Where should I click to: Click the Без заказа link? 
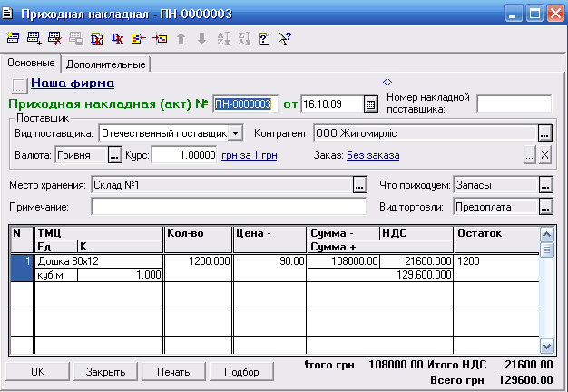372,155
